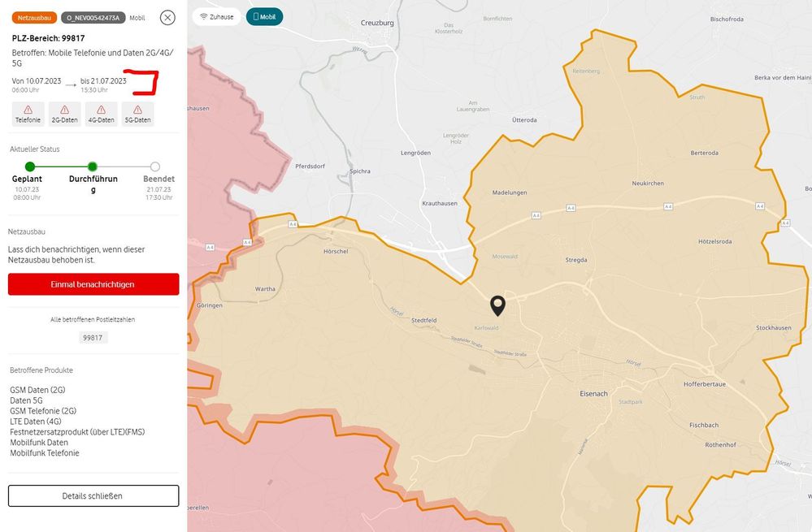This screenshot has height=532, width=812.
Task: Close the details panel with the X icon
Action: [x=167, y=18]
